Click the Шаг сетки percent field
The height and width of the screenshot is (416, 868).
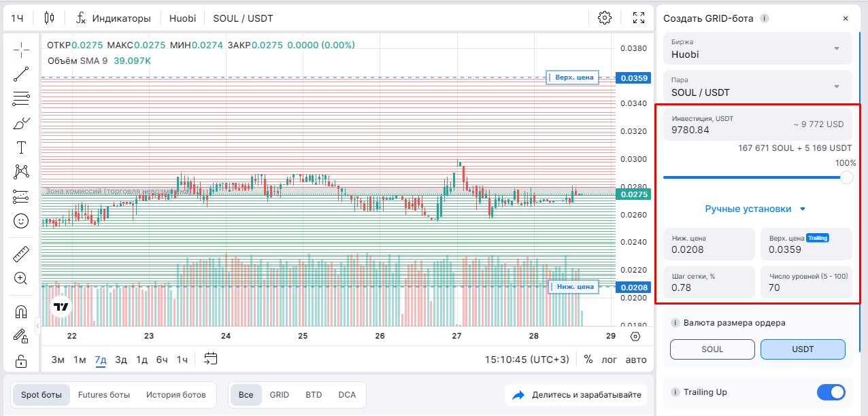(709, 282)
